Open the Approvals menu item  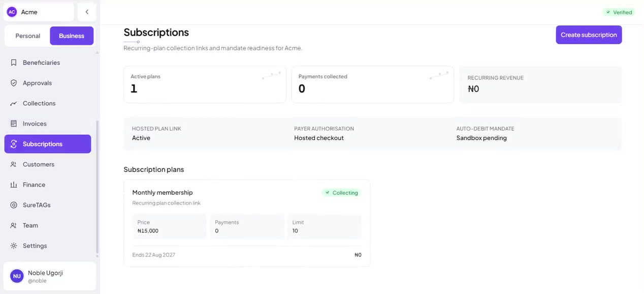(48, 83)
